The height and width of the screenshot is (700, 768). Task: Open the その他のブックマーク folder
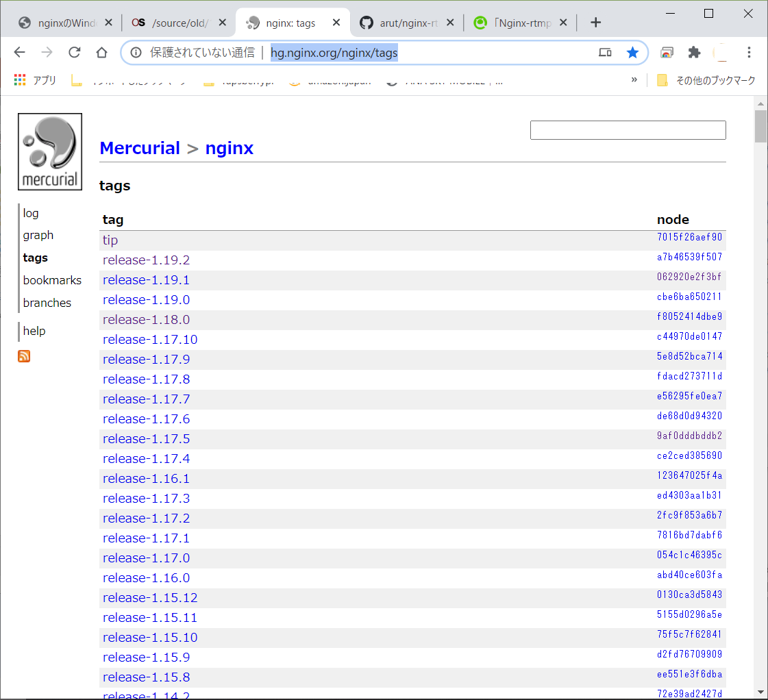point(706,80)
